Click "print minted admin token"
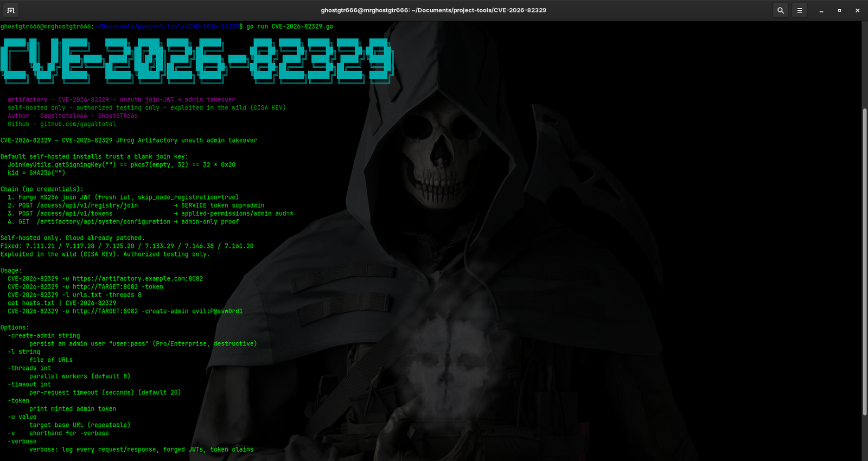Image resolution: width=868 pixels, height=461 pixels. (73, 409)
